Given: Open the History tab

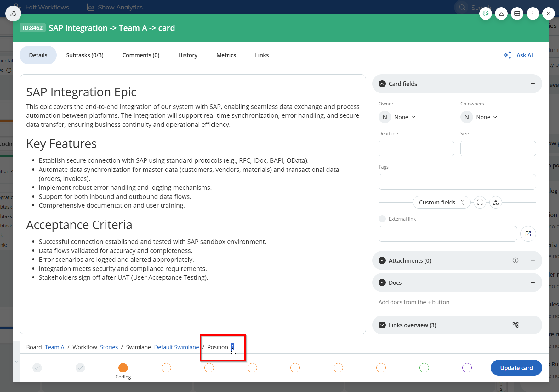Looking at the screenshot, I should (188, 55).
